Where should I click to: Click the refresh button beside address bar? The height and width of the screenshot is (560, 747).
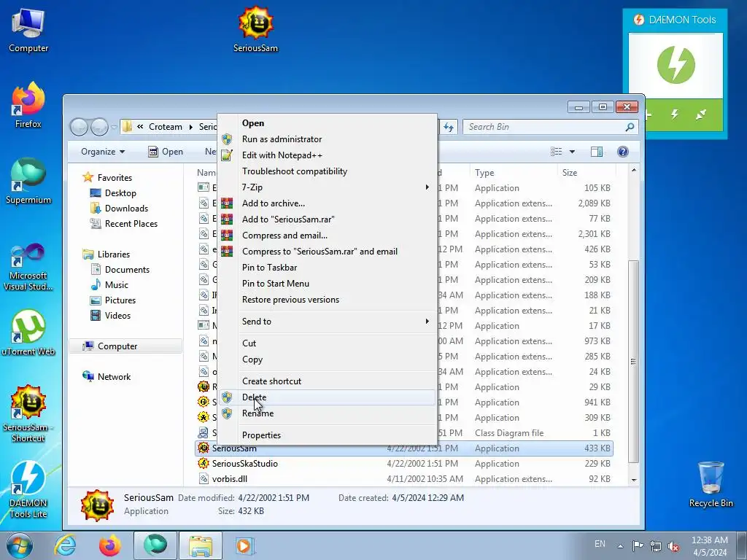coord(449,127)
